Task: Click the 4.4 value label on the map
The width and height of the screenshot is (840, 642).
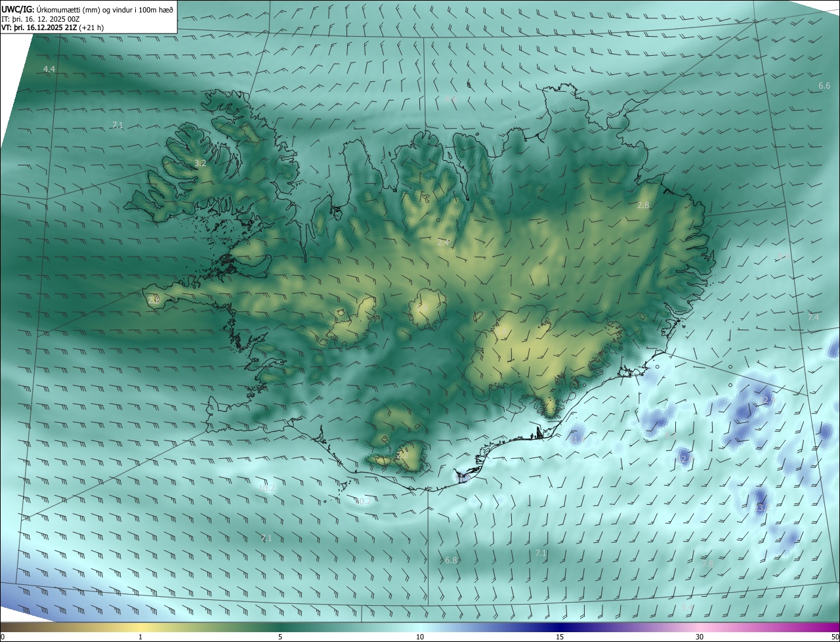Action: 49,69
